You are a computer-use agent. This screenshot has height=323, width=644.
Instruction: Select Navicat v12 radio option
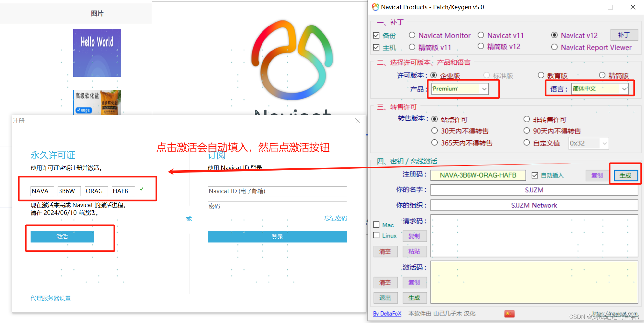coord(554,35)
